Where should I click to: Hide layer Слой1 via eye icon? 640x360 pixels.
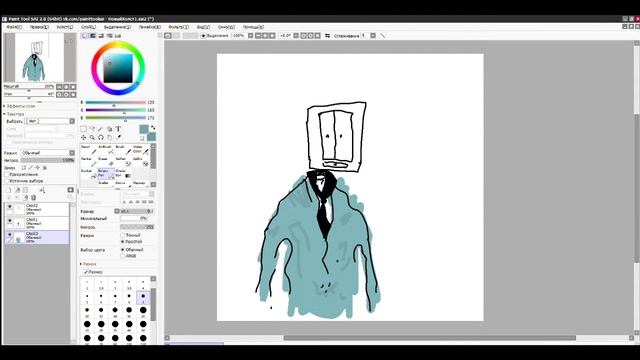pyautogui.click(x=10, y=220)
